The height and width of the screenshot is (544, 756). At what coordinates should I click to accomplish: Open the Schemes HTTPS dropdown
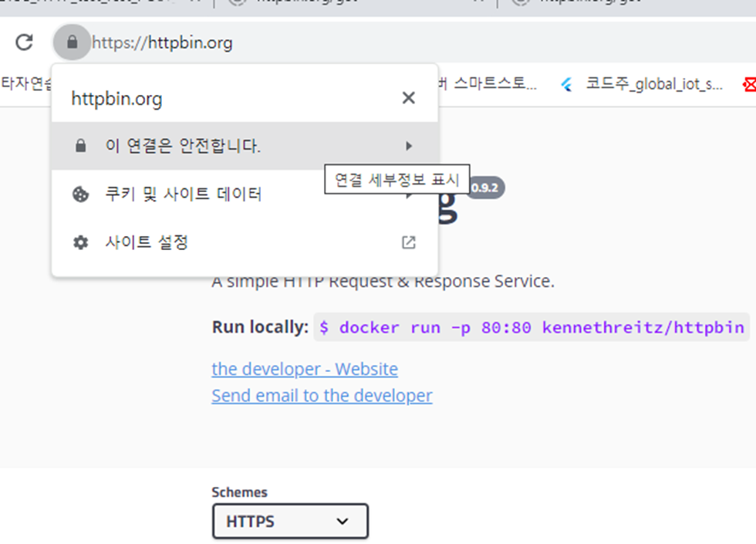[290, 521]
